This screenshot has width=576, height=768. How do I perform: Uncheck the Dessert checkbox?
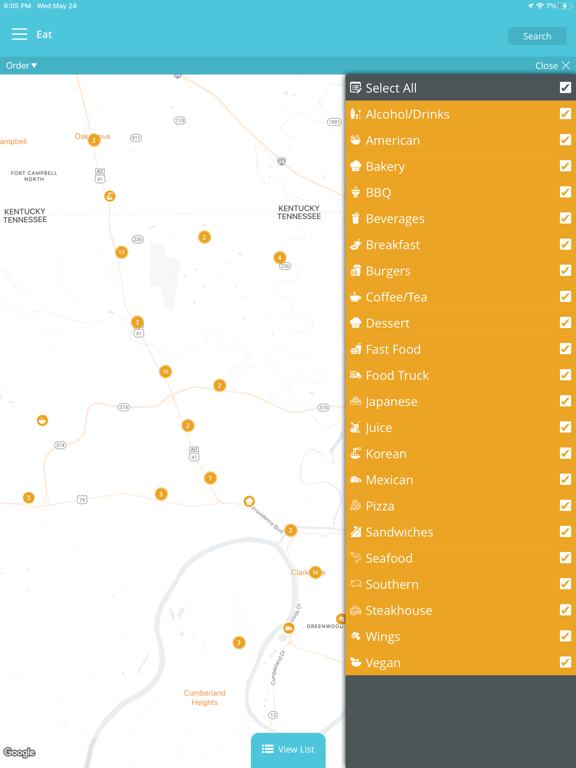pyautogui.click(x=565, y=323)
